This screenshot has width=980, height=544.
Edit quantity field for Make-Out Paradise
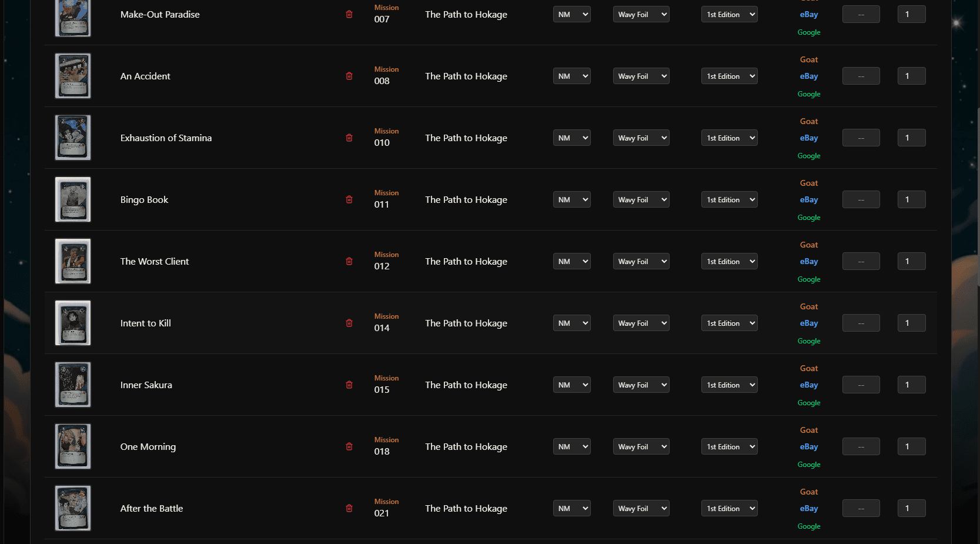coord(911,14)
